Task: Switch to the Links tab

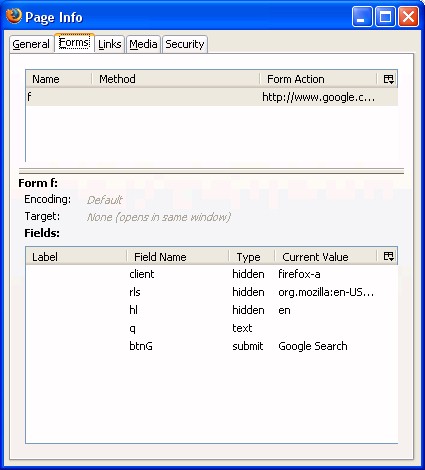Action: click(109, 44)
